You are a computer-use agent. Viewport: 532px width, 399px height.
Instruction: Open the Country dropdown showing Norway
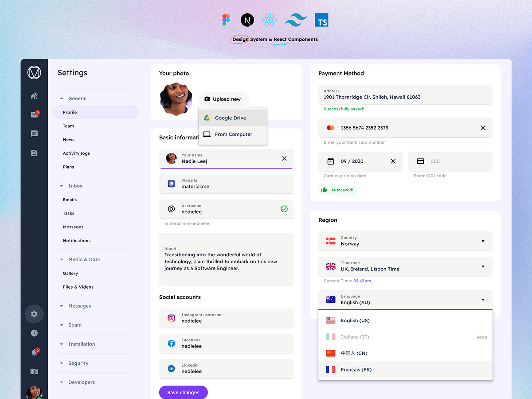coord(405,241)
